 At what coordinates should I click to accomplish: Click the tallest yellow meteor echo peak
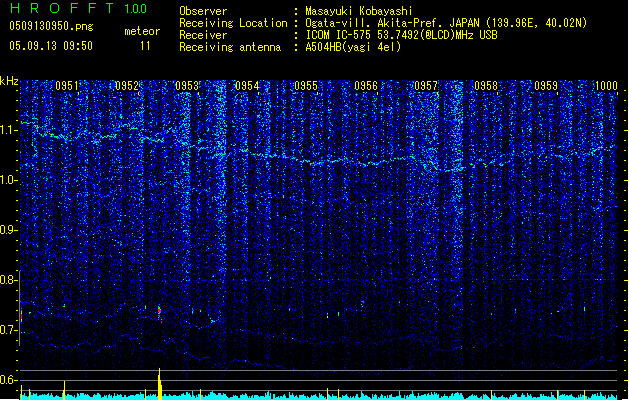(160, 384)
